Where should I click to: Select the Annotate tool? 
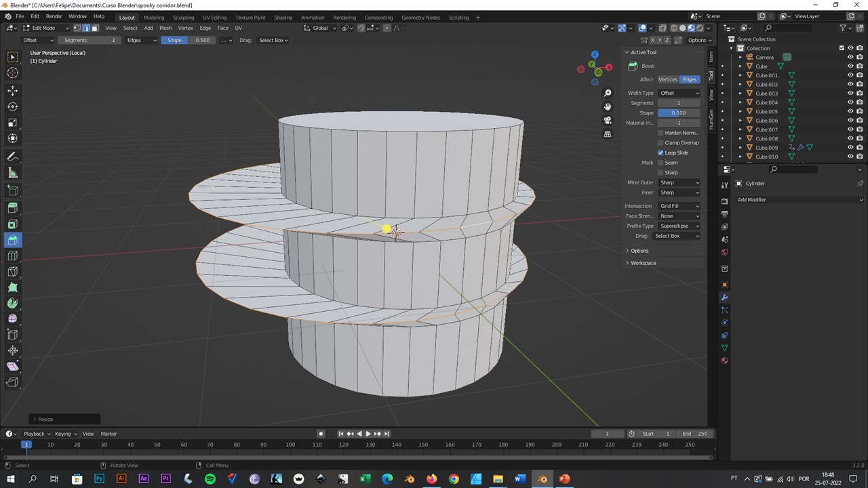[12, 157]
